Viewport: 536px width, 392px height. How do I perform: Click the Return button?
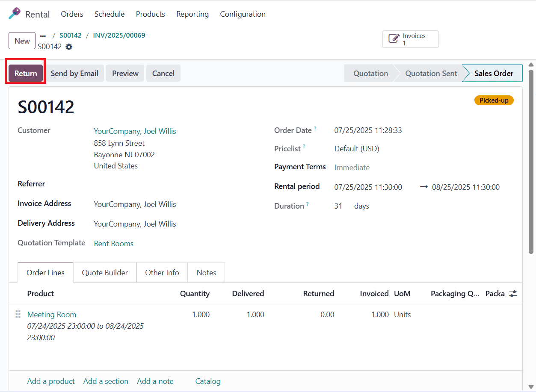coord(26,73)
